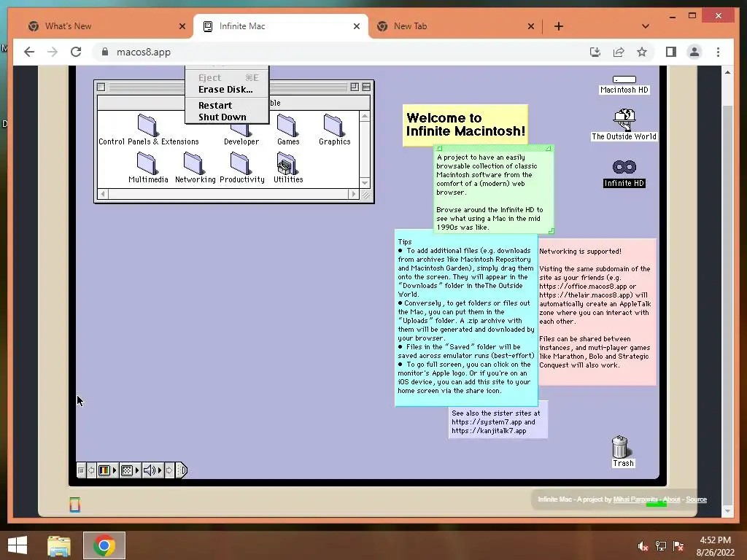
Task: Click the Finder window resize grip
Action: [x=365, y=194]
